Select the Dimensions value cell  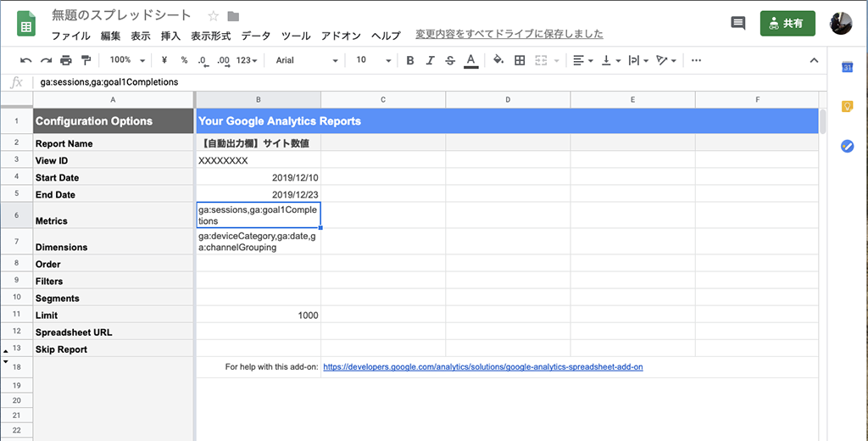tap(259, 242)
